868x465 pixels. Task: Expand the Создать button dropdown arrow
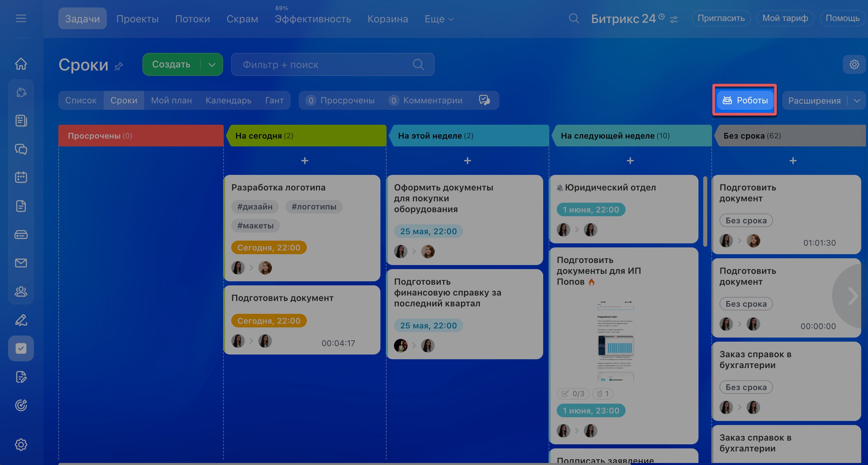click(212, 64)
